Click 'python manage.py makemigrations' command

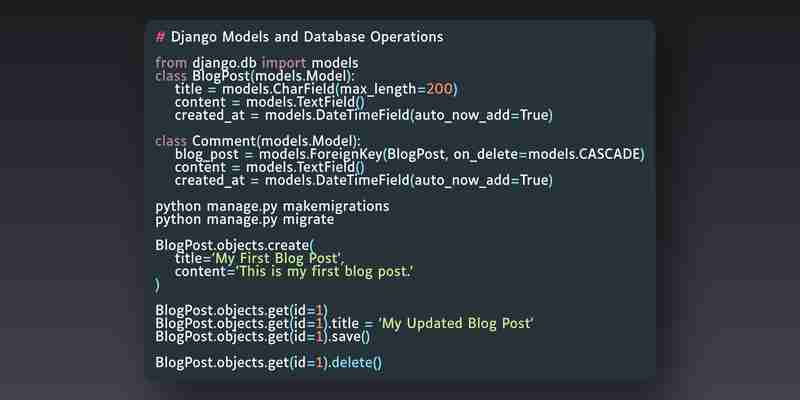[272, 207]
